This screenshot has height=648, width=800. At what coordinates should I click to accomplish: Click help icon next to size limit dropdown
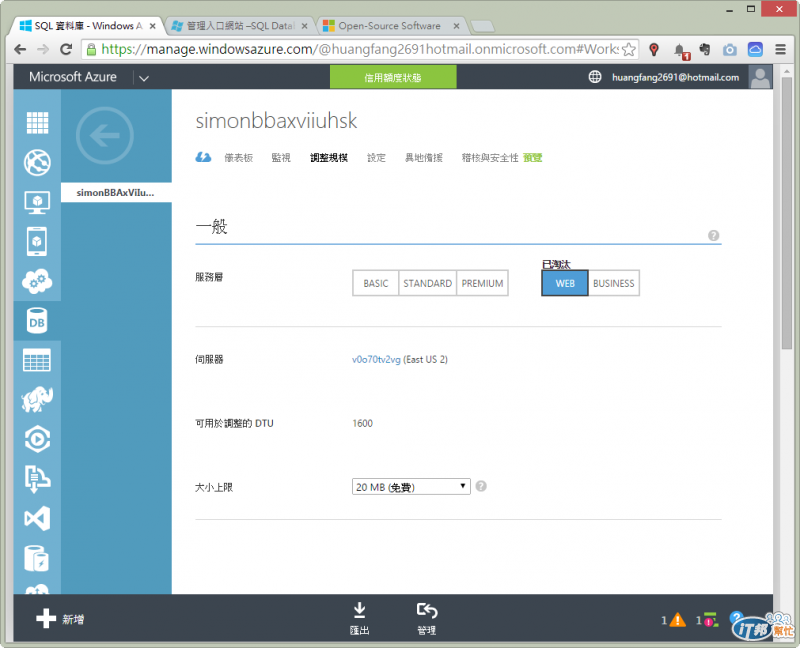481,486
